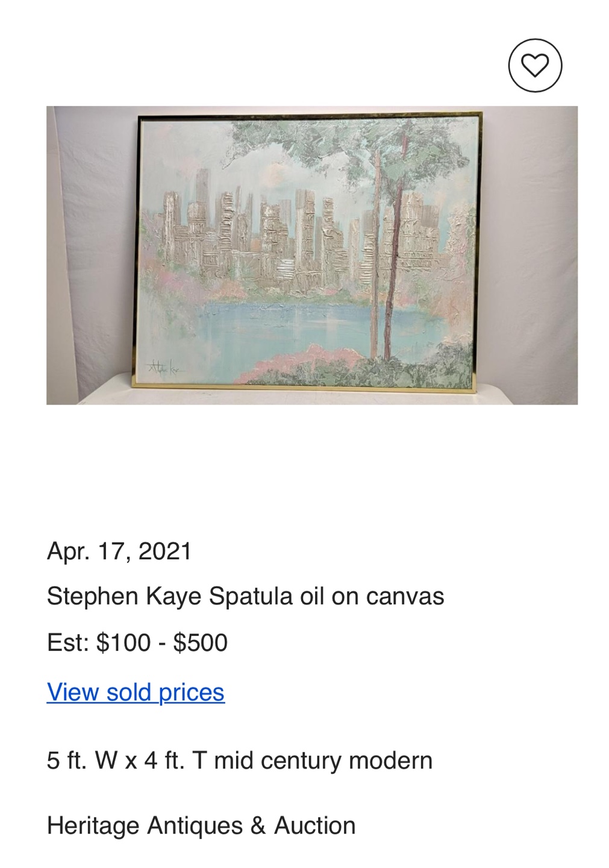Viewport: 609px width, 868px height.
Task: Click the artist signature on the painting
Action: [x=164, y=366]
